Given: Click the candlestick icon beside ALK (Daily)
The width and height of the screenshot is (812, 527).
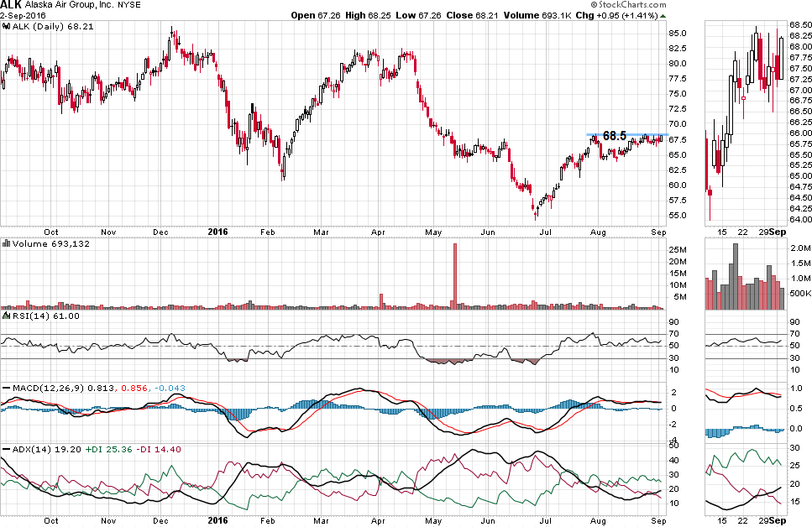Looking at the screenshot, I should click(6, 26).
